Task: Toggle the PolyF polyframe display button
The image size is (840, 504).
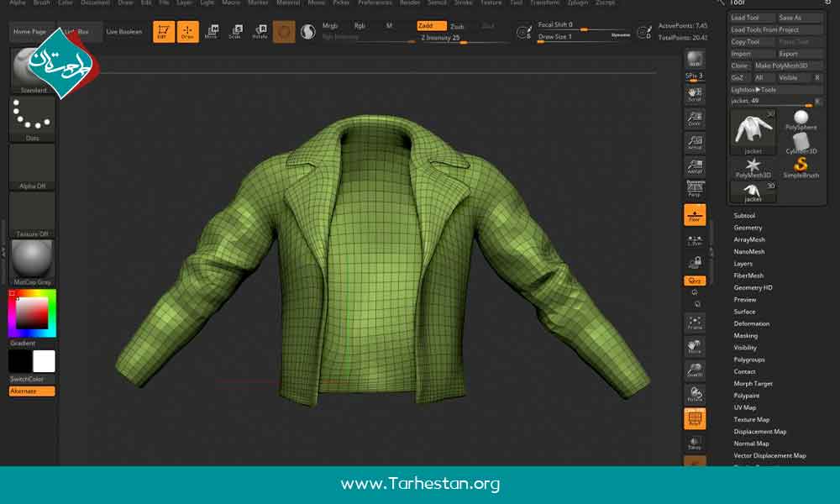Action: tap(695, 419)
